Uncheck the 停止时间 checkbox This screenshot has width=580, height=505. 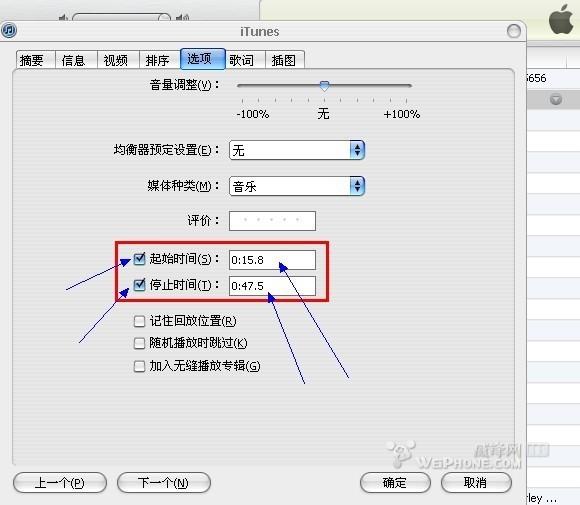(x=139, y=285)
